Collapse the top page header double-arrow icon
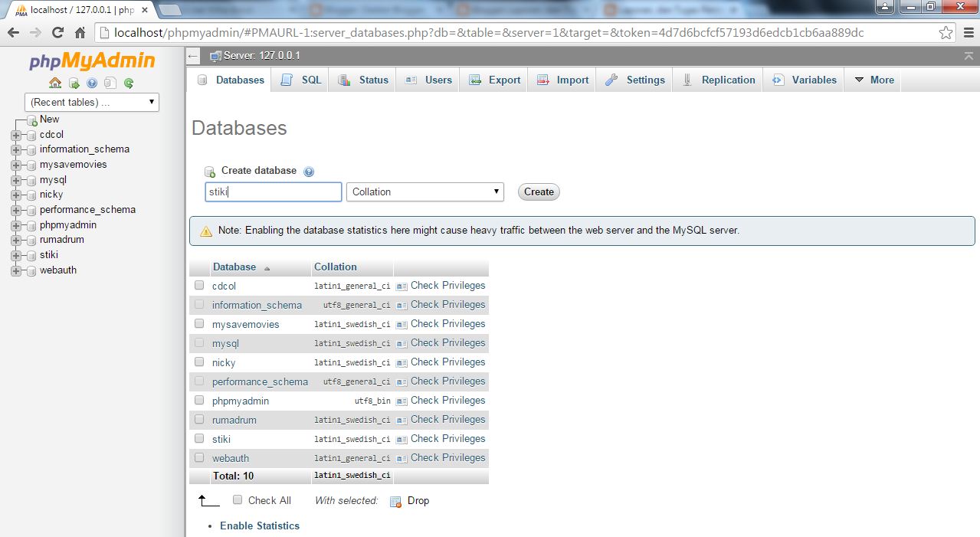The width and height of the screenshot is (980, 537). (969, 56)
